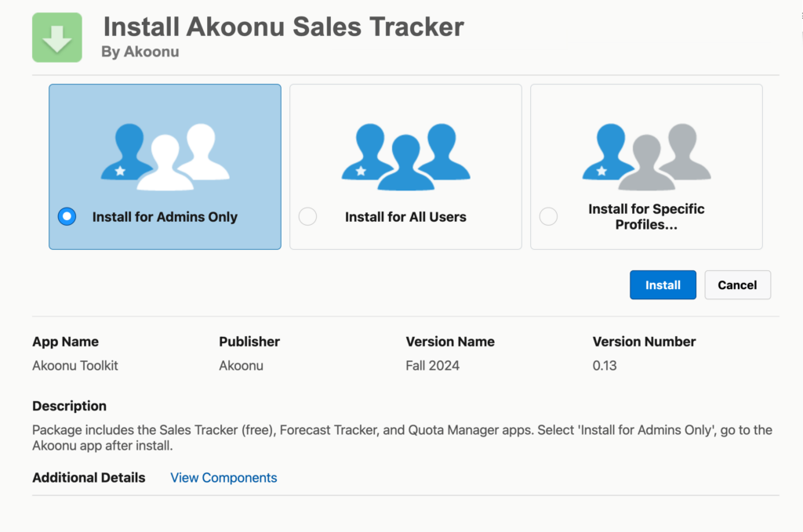Click the Admins Only people illustration
Image resolution: width=803 pixels, height=532 pixels.
point(165,156)
